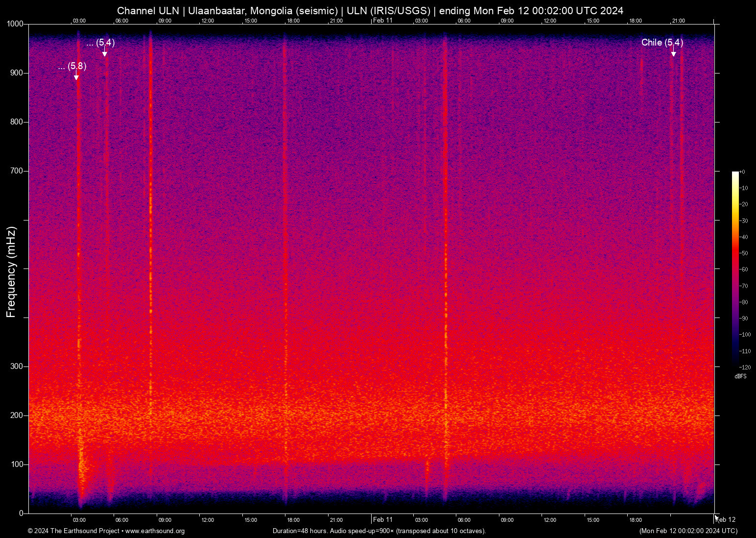Click the -120 mark on the color scale
This screenshot has width=756, height=538.
pyautogui.click(x=744, y=367)
